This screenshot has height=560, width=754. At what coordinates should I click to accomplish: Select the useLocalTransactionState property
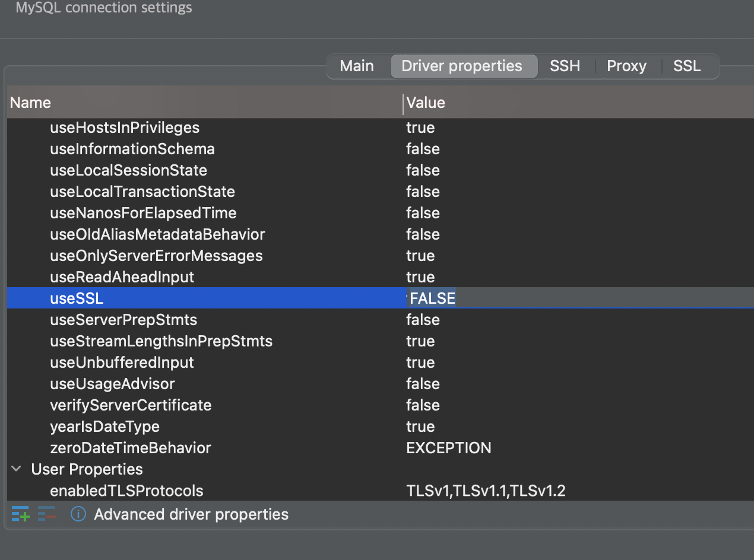(x=142, y=192)
